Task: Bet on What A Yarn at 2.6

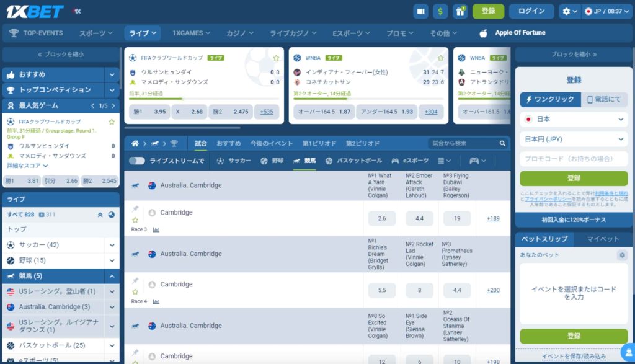Action: (382, 219)
